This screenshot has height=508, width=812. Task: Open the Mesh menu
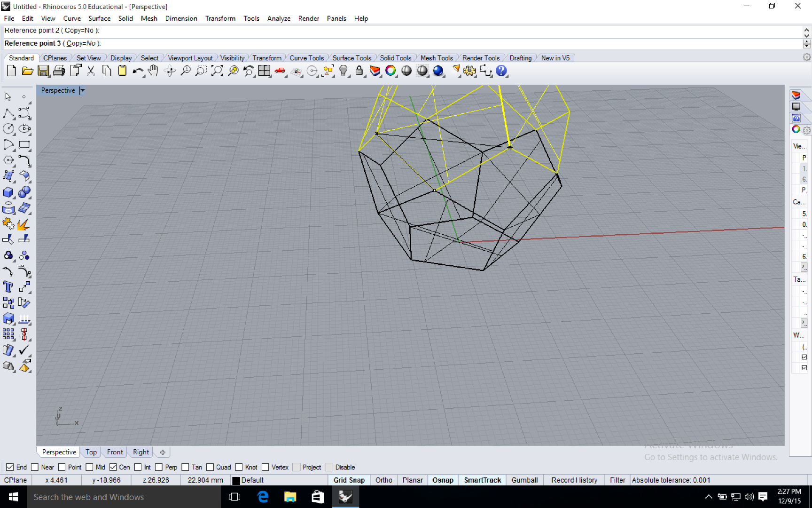pos(149,18)
